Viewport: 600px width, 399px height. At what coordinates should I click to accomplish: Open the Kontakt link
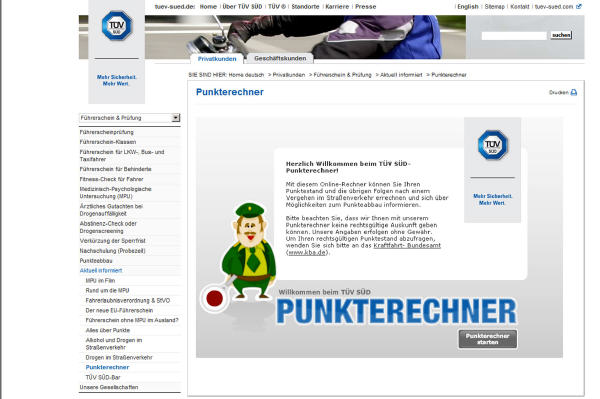pyautogui.click(x=520, y=7)
